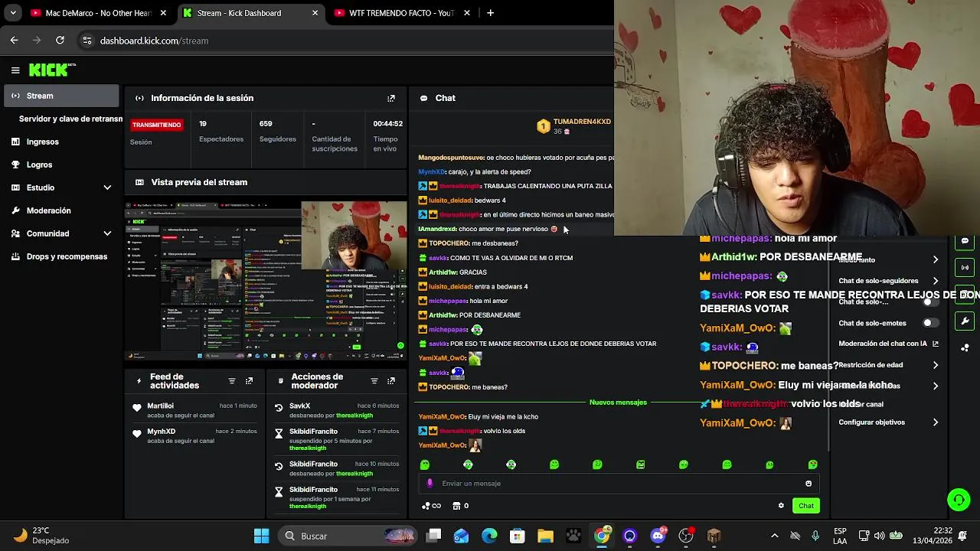Image resolution: width=980 pixels, height=551 pixels.
Task: Open a new browser tab
Action: [490, 13]
